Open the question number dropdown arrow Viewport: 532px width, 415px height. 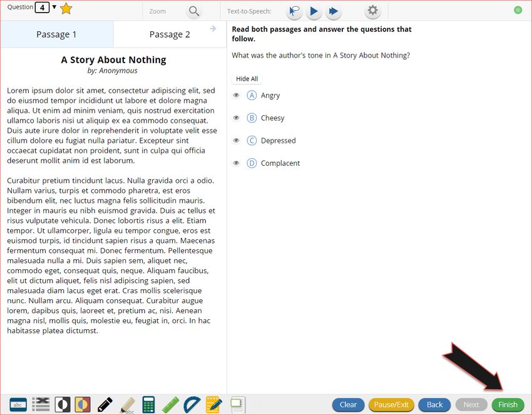coord(54,7)
